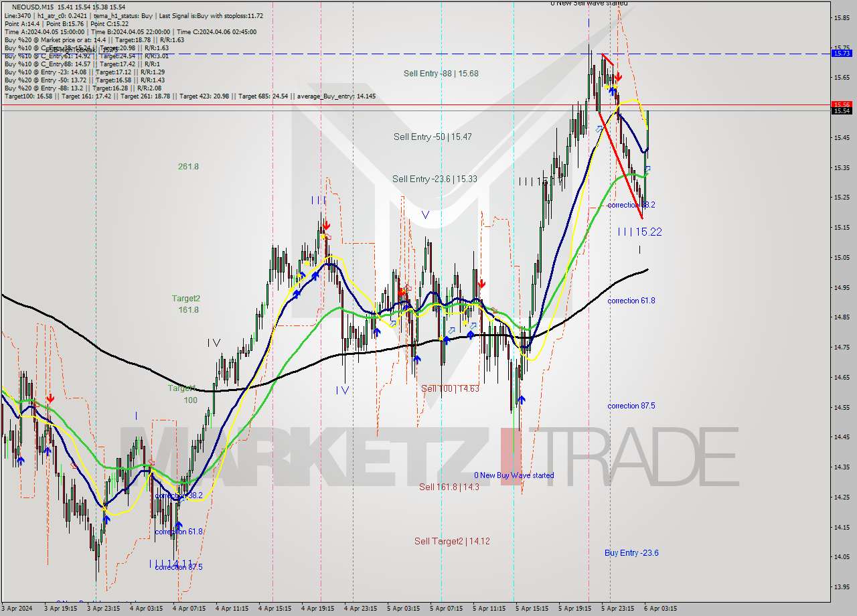Select the 'Buy %20 @ Entry -88: 13.2' line
Screen dimensions: 857x616
(x=82, y=88)
